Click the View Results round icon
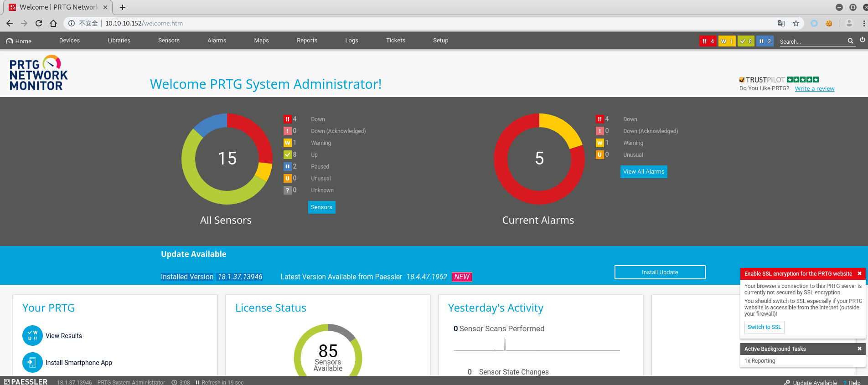Viewport: 868px width, 385px height. (x=32, y=336)
